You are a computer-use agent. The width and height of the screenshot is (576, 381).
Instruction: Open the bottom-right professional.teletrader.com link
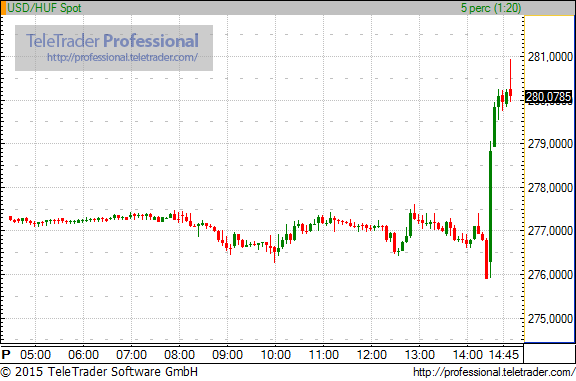[x=494, y=372]
